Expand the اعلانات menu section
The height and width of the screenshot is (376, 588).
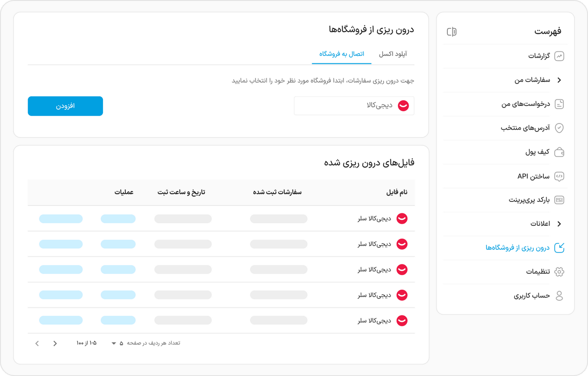[560, 224]
